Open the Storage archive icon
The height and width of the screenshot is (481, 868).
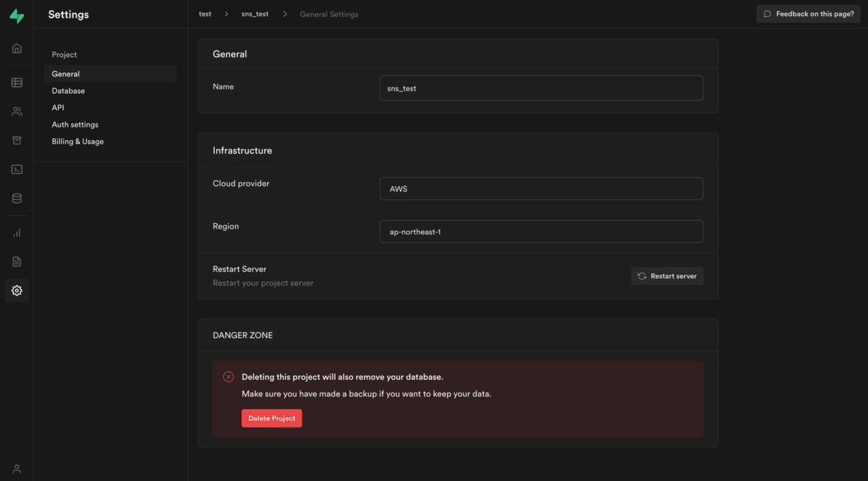click(x=17, y=140)
